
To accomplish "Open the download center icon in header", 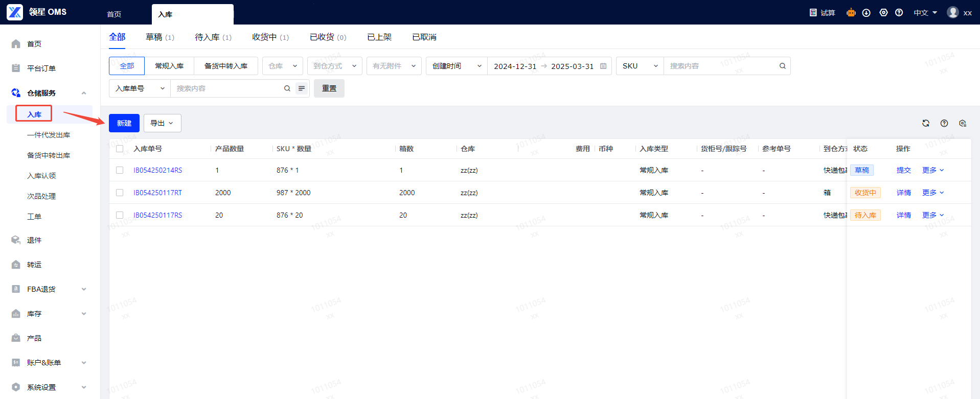I will pyautogui.click(x=866, y=13).
